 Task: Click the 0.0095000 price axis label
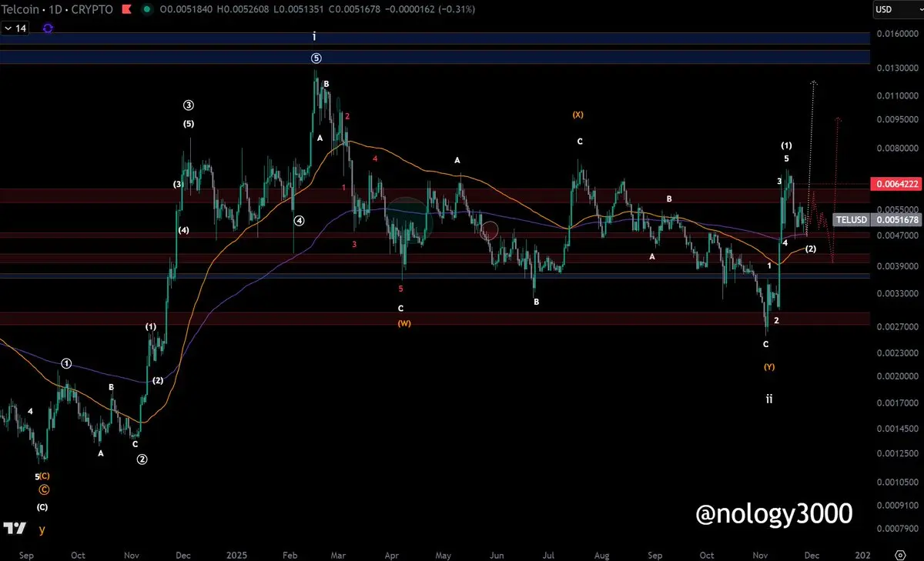(x=896, y=120)
